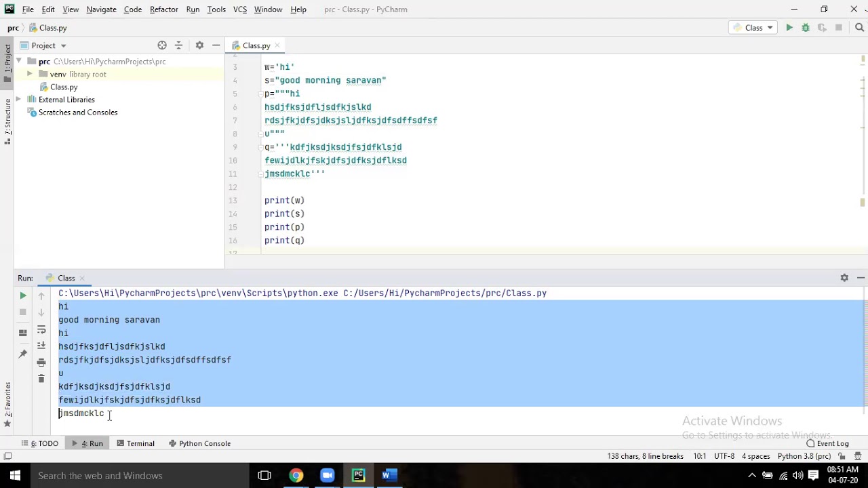
Task: Close the Class.py editor tab
Action: pyautogui.click(x=277, y=45)
